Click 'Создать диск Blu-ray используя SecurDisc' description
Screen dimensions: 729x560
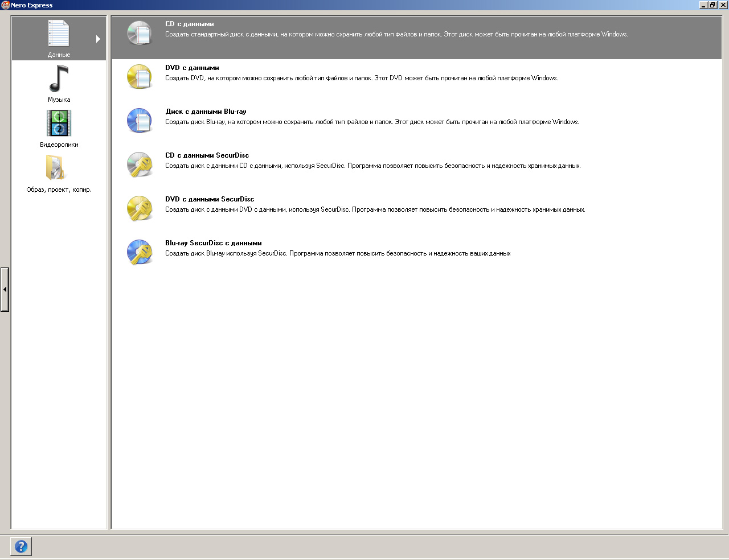[338, 253]
